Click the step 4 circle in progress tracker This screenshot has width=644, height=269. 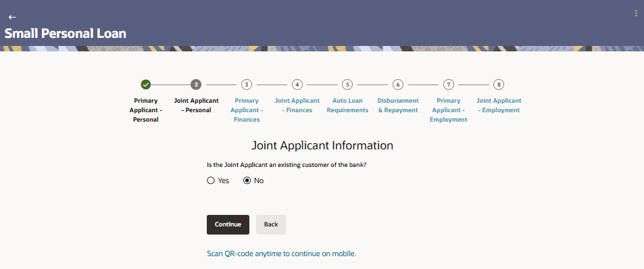tap(297, 84)
